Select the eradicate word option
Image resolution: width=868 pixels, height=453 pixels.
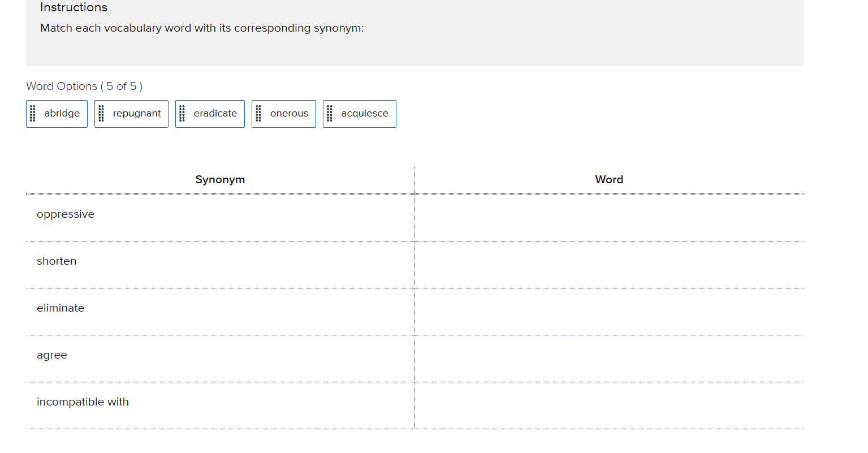coord(215,114)
